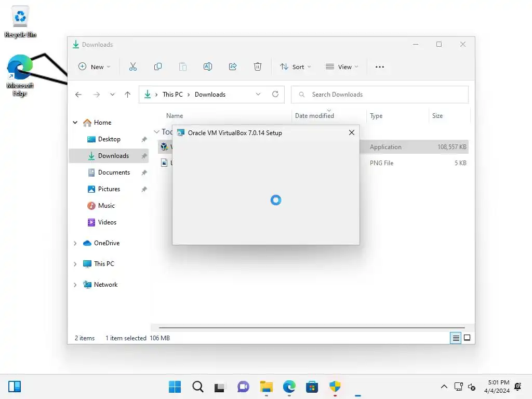Open Microsoft Edge desktop shortcut
Viewport: 532px width, 399px height.
[x=20, y=75]
